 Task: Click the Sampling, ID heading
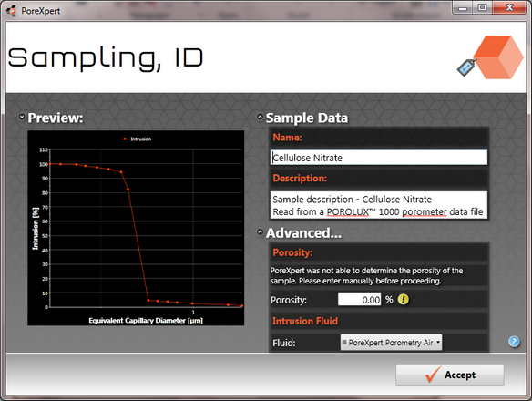click(106, 58)
